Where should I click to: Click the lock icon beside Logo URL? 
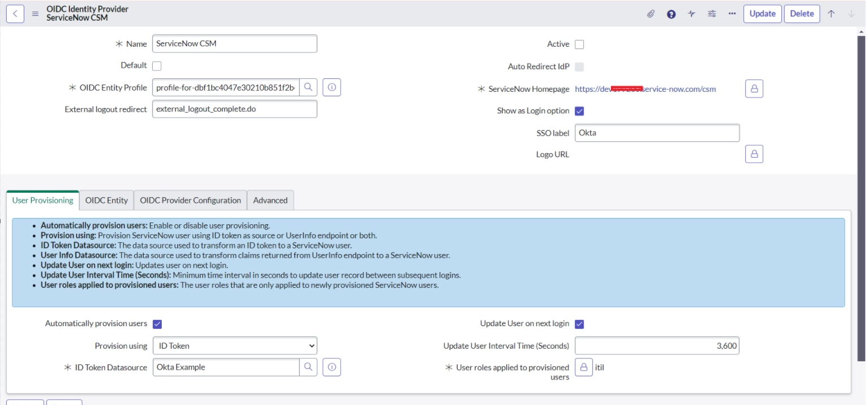(754, 153)
